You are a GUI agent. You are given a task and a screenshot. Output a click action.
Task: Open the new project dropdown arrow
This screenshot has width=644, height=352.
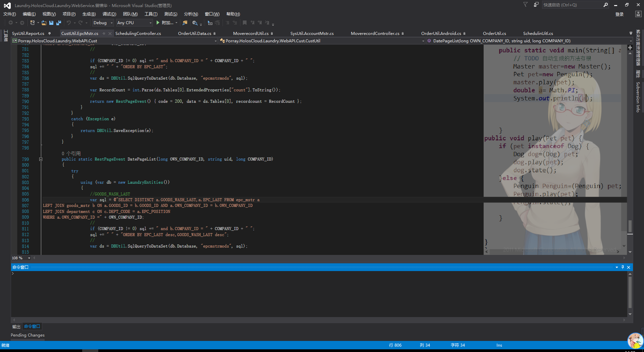click(38, 23)
